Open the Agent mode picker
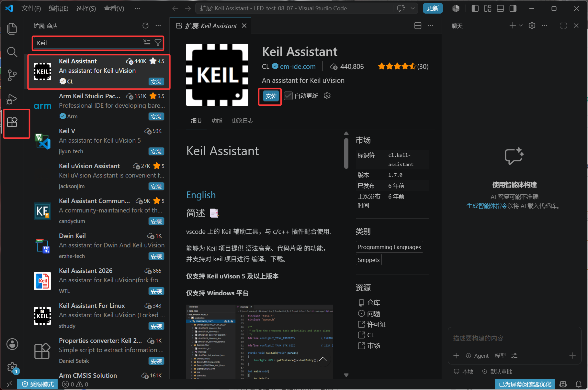This screenshot has width=588, height=390. [x=477, y=356]
